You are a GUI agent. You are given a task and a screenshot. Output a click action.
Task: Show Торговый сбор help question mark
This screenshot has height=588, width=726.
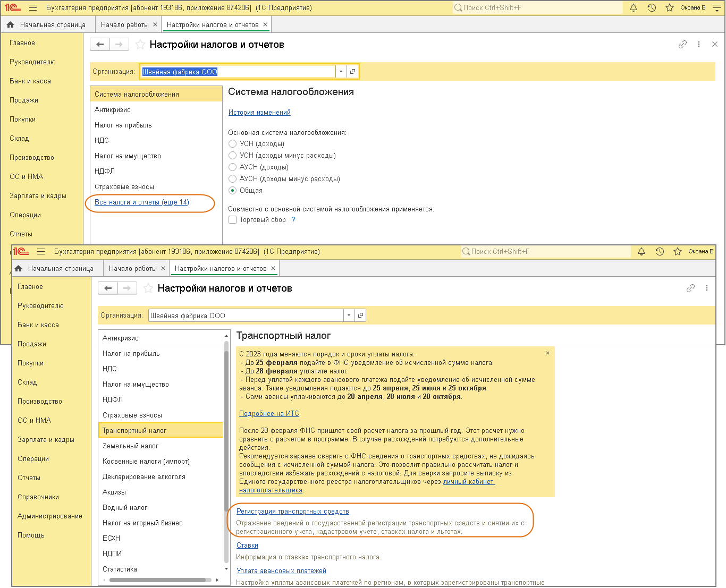point(293,220)
